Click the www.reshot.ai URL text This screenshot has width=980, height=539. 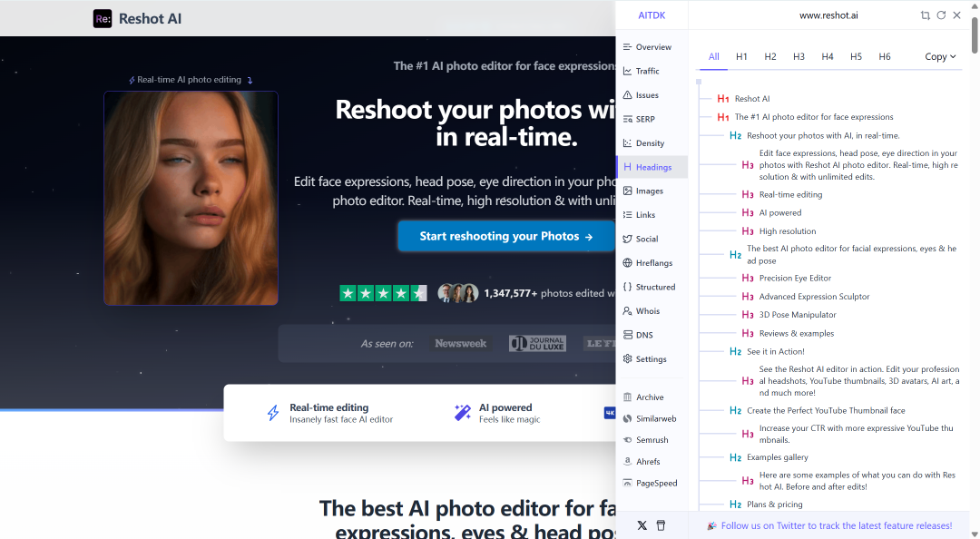pyautogui.click(x=828, y=15)
